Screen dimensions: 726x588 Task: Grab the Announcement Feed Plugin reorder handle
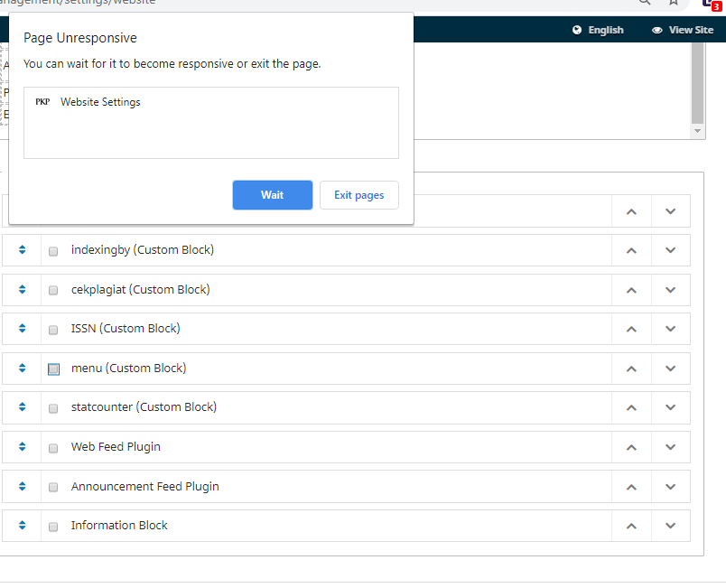click(x=22, y=486)
